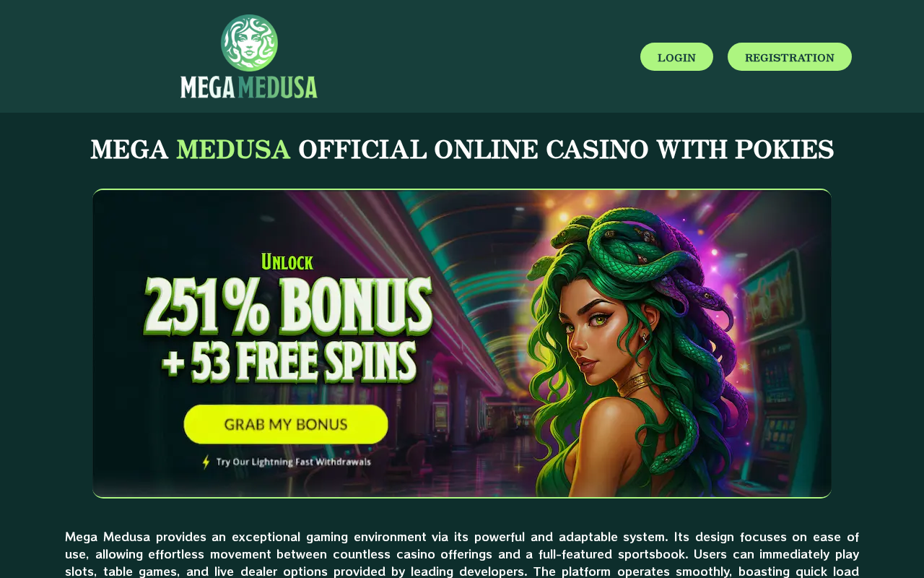
Task: Click the MEGA MEDUSA logo wordmark
Action: 249,87
